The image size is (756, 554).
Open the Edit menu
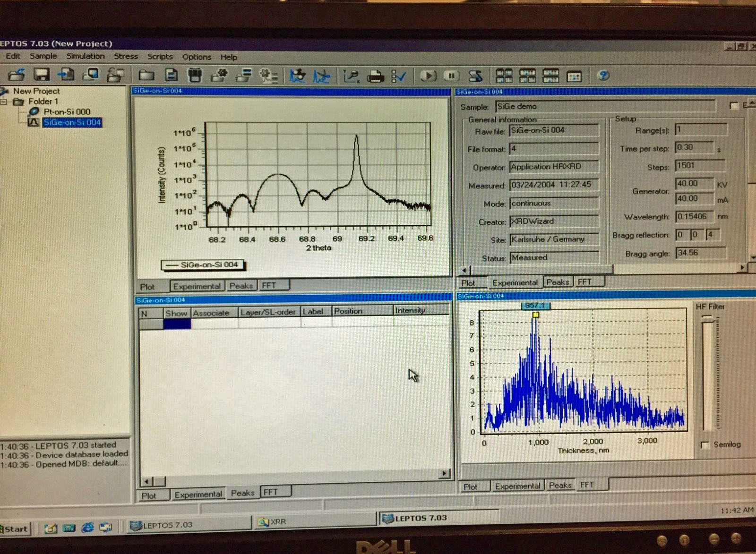pos(13,56)
